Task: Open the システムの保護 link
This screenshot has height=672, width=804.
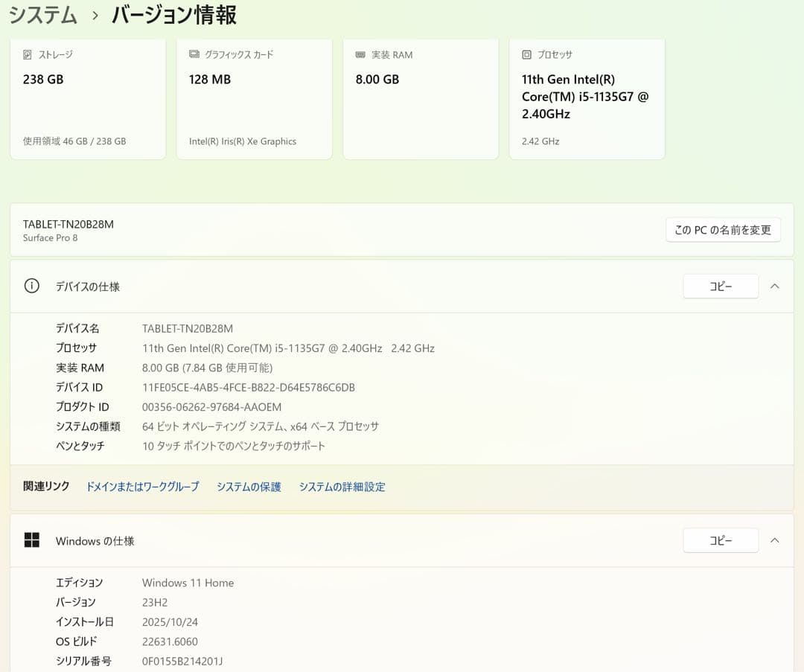Action: pyautogui.click(x=249, y=487)
